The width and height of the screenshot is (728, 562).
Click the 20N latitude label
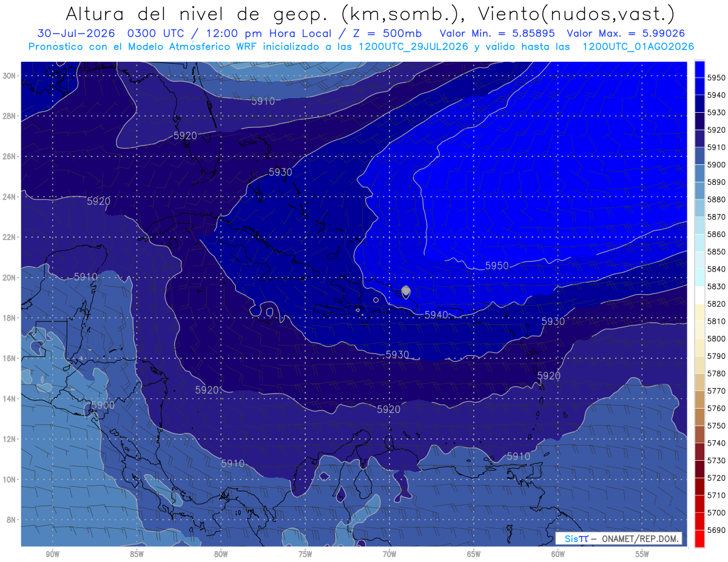point(9,278)
